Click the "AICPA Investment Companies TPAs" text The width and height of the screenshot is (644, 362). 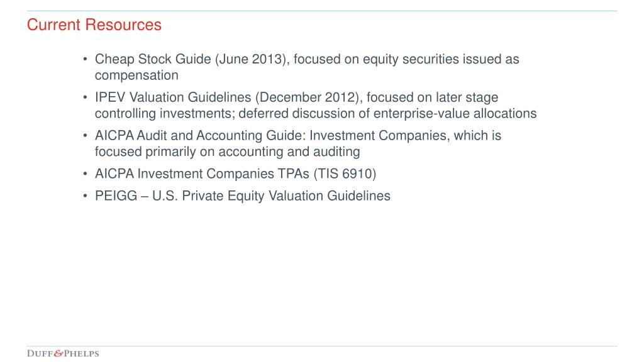[x=202, y=173]
